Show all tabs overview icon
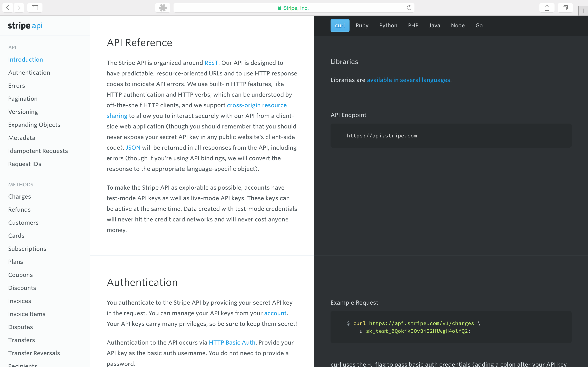 click(x=565, y=8)
